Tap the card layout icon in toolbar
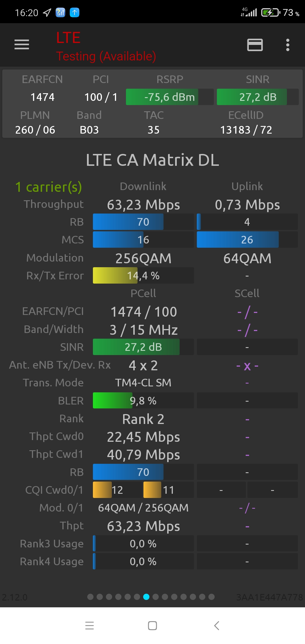Screen dimensions: 305x644 255,45
